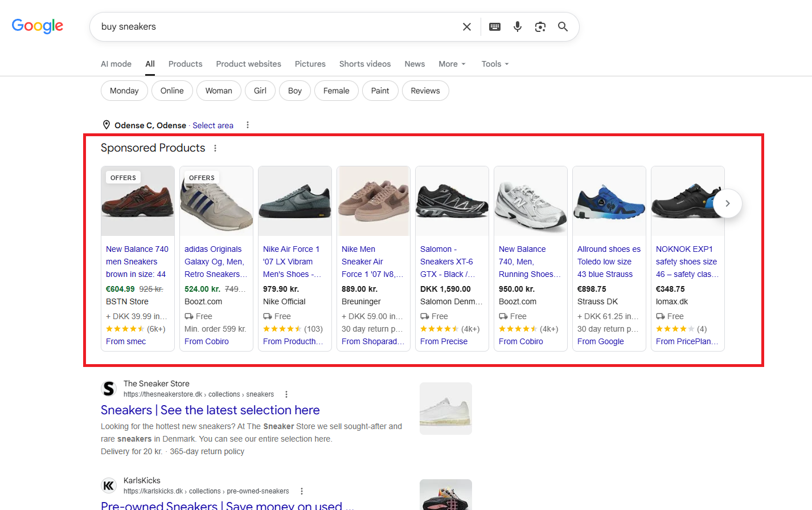Click From PricePlan link
This screenshot has width=812, height=510.
687,341
